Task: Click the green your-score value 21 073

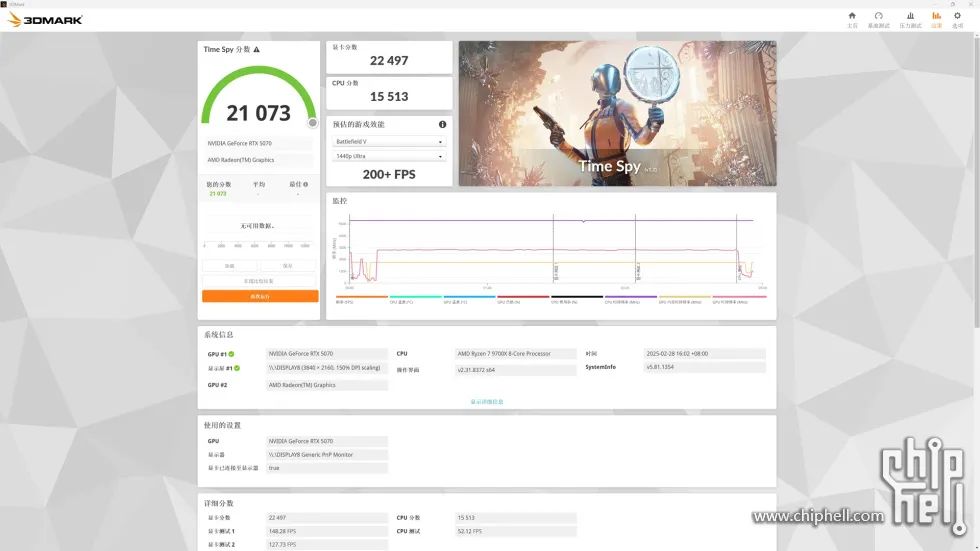Action: (218, 194)
